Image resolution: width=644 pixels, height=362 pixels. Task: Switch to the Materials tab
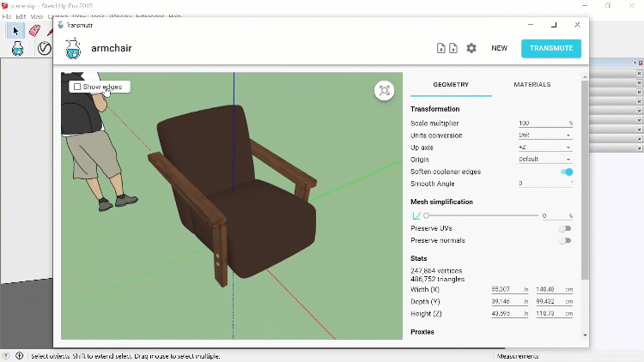pyautogui.click(x=532, y=85)
